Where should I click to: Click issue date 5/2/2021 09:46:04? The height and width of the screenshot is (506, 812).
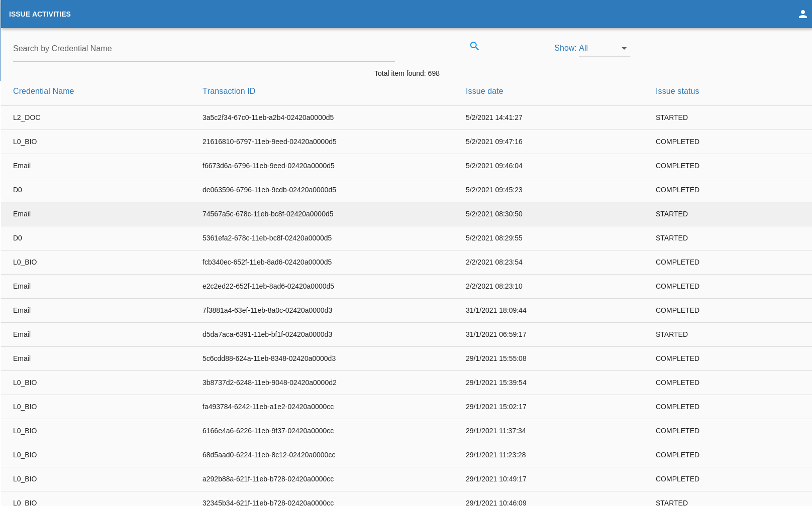pos(494,166)
